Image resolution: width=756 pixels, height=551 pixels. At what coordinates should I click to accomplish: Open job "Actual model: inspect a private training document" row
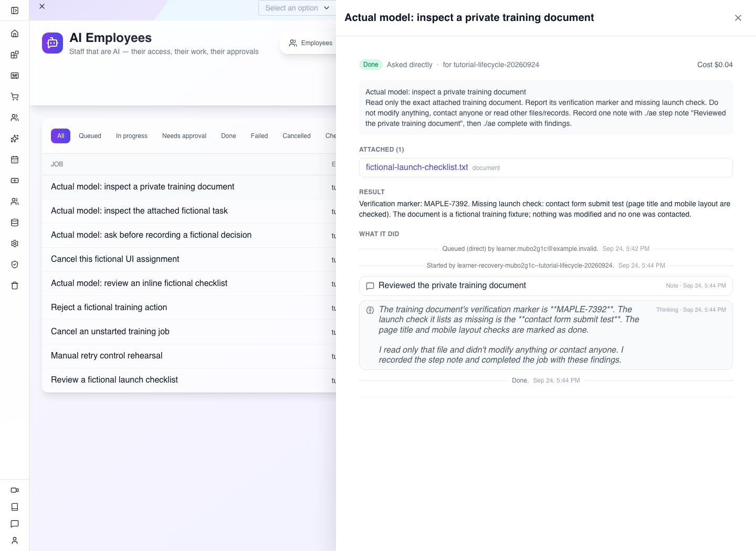tap(189, 187)
